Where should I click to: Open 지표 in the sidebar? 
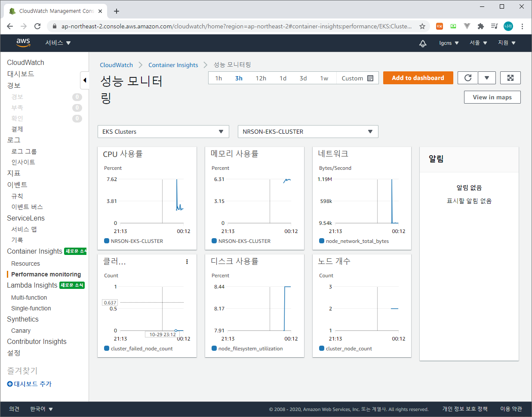click(x=14, y=173)
